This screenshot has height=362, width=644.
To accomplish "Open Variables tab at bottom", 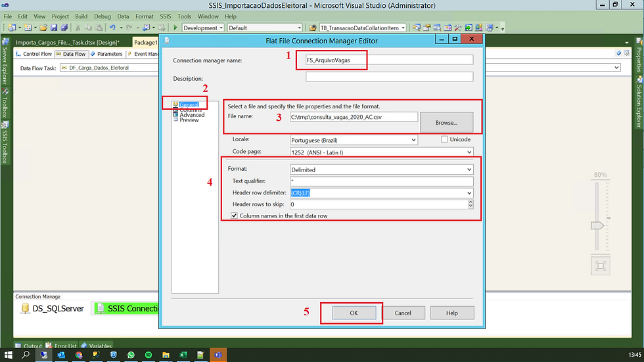I will [97, 346].
